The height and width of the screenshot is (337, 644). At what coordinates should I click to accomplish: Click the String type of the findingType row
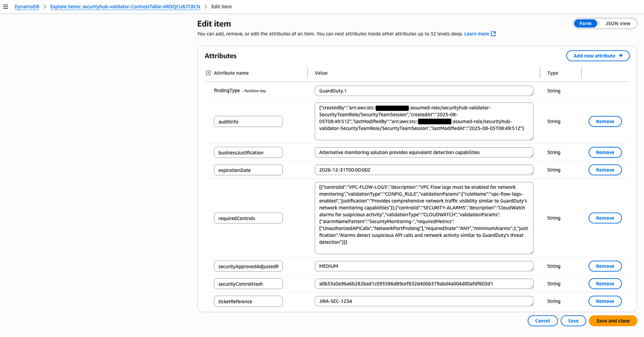[x=554, y=91]
